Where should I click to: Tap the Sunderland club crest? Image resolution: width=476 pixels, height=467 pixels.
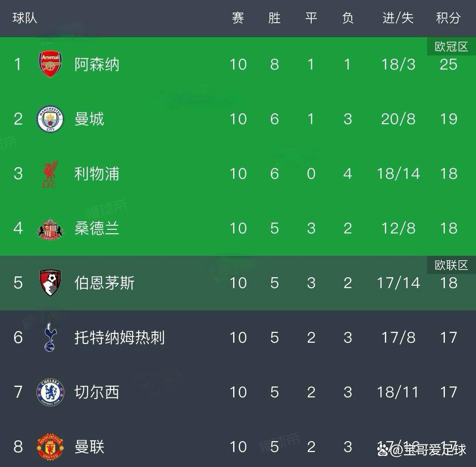click(50, 228)
